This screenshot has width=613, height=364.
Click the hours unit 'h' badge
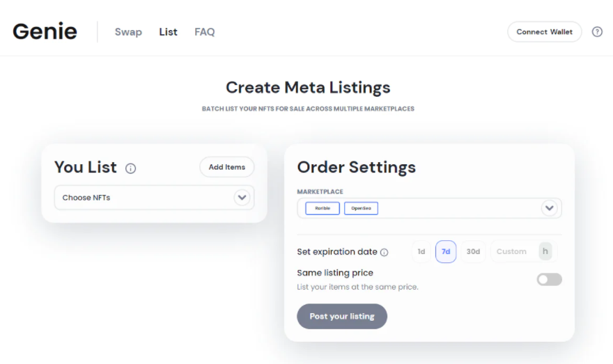[x=545, y=251]
